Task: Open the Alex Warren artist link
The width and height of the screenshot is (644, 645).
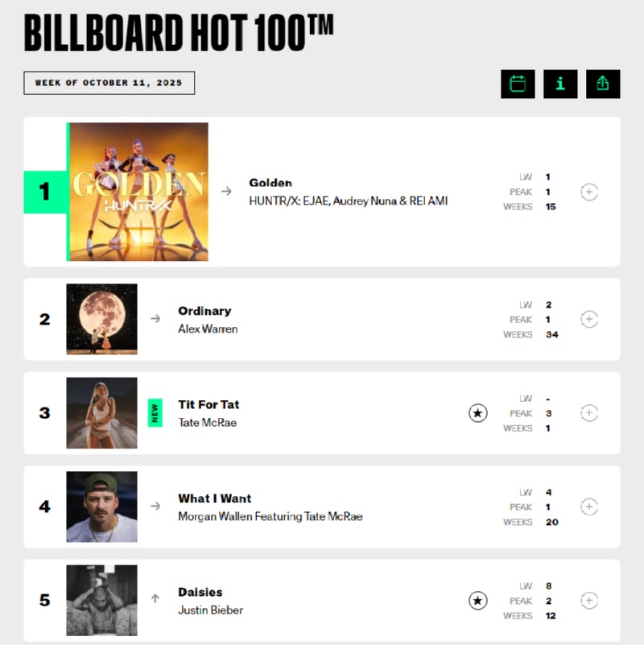Action: pos(208,329)
